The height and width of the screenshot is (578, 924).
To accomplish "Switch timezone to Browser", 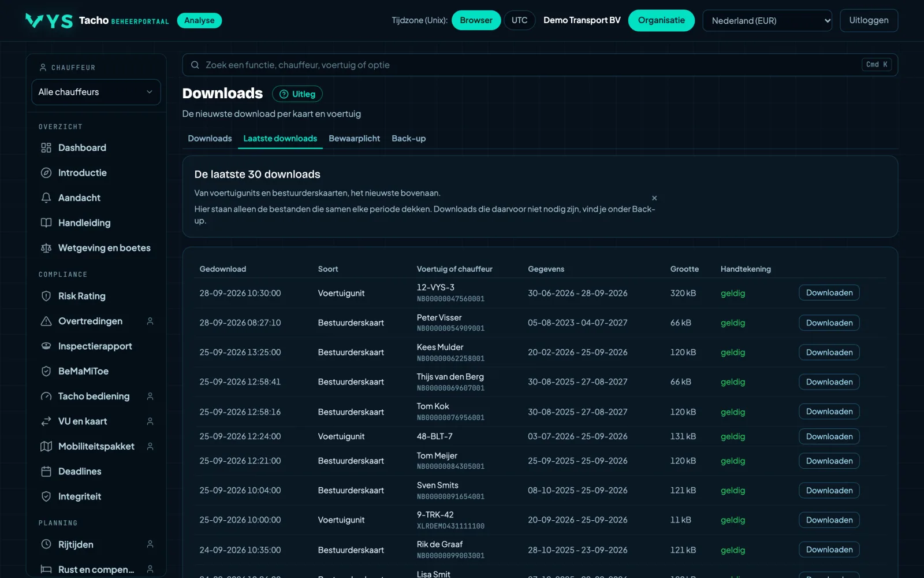I will coord(476,20).
